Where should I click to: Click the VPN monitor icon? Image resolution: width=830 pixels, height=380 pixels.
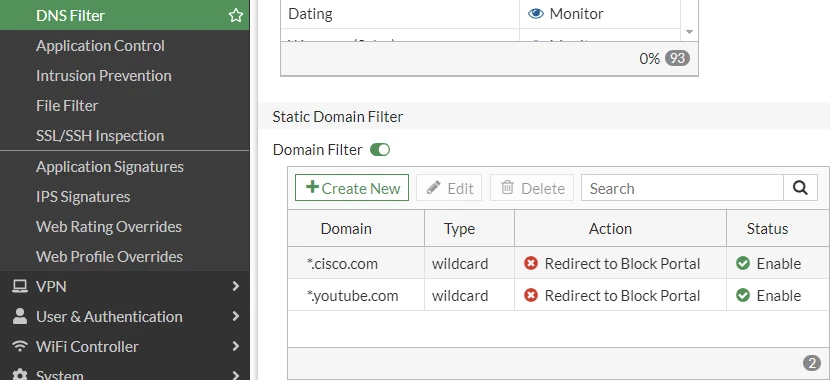pyautogui.click(x=20, y=286)
